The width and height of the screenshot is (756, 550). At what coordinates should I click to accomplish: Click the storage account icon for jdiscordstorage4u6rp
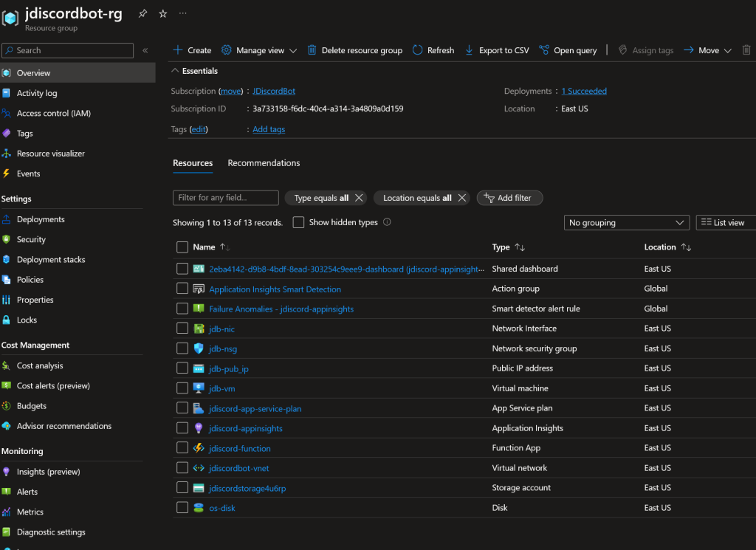coord(199,488)
